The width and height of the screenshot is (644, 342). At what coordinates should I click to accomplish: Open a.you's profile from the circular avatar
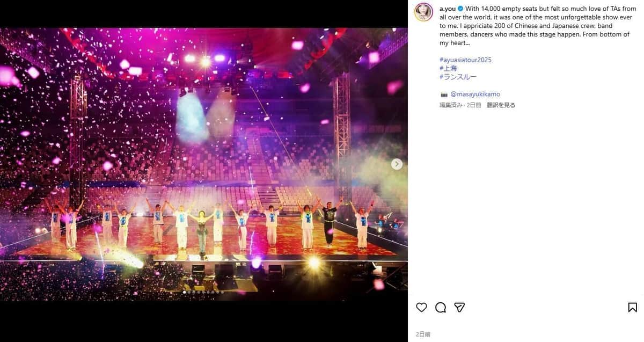[424, 11]
